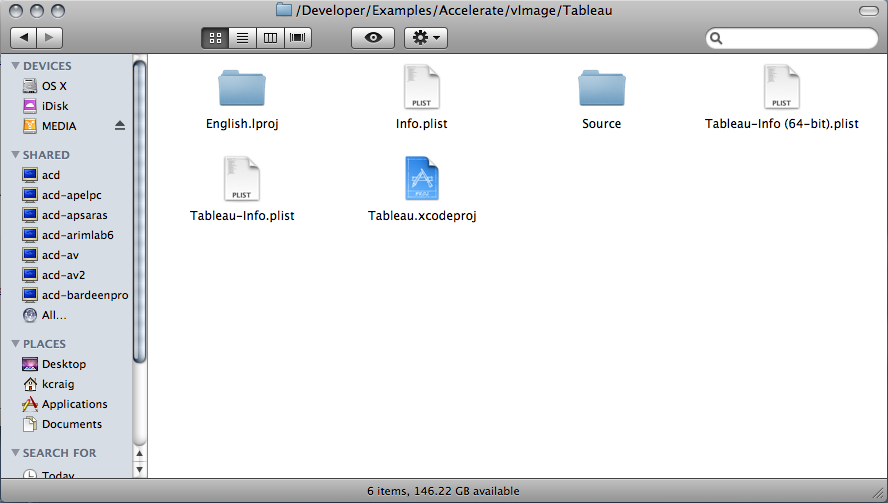Open the OS X disk in sidebar
Image resolution: width=888 pixels, height=503 pixels.
pyautogui.click(x=45, y=86)
